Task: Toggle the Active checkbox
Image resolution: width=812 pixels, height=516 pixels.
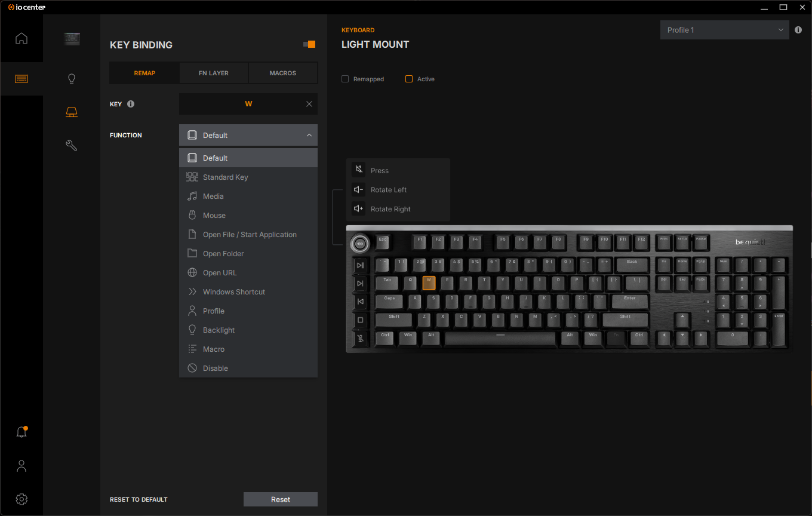Action: coord(409,79)
